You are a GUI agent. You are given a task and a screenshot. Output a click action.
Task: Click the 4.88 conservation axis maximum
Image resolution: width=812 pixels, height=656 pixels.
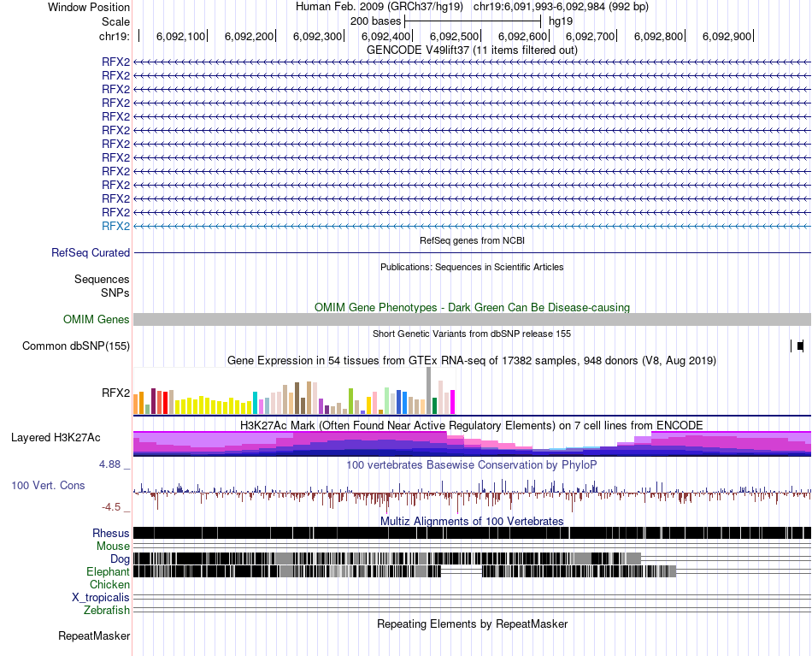(109, 464)
